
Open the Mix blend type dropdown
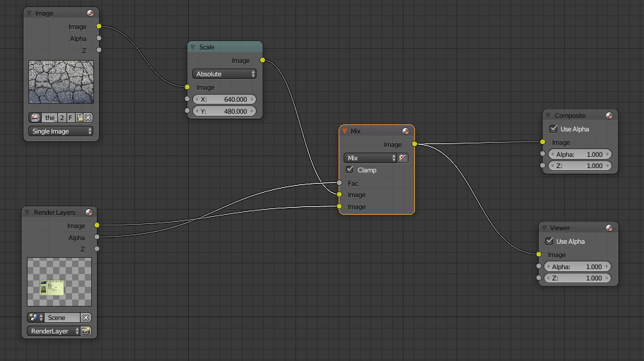click(x=370, y=158)
